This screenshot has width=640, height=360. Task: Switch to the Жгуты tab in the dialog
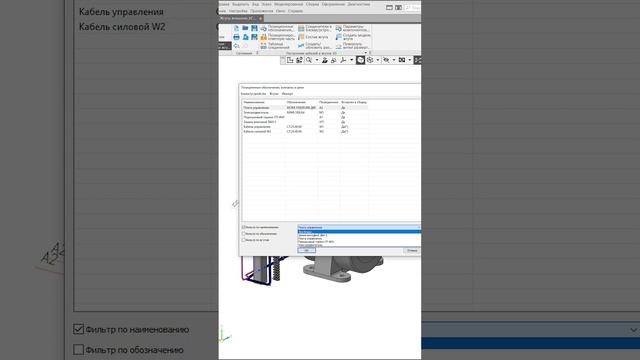coord(274,93)
